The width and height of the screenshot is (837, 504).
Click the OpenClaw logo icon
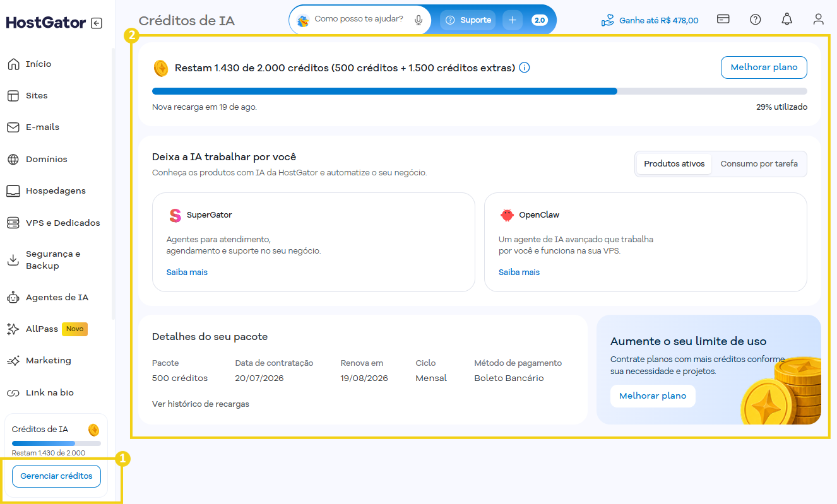507,215
